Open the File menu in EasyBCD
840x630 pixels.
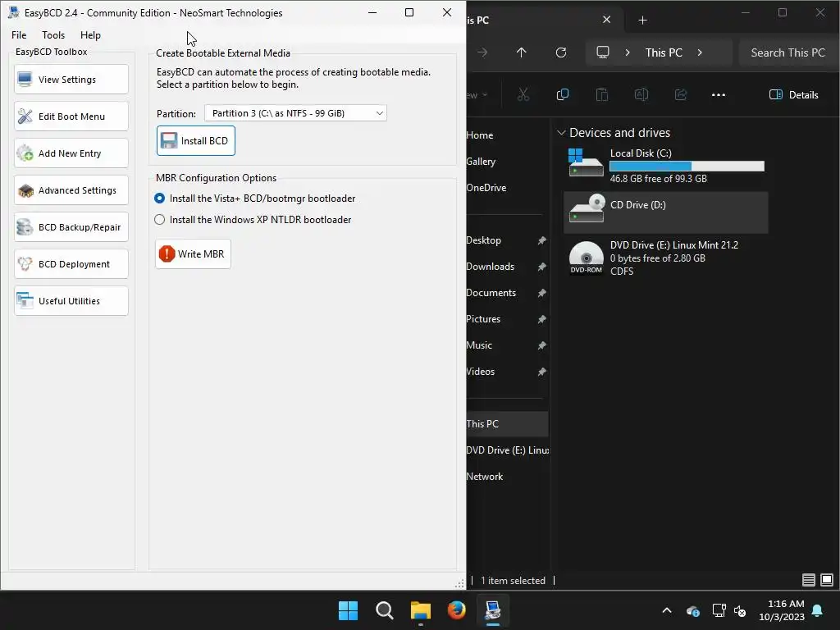click(19, 34)
